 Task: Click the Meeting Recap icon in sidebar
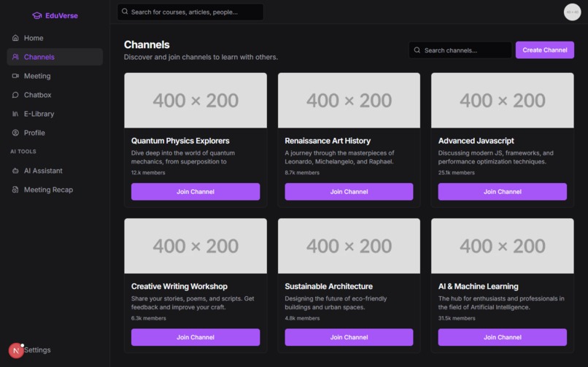[15, 190]
